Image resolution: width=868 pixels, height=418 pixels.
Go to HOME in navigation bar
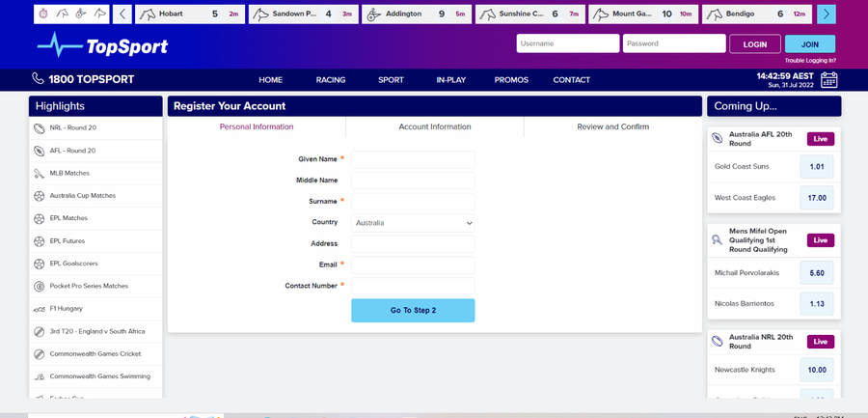click(271, 80)
